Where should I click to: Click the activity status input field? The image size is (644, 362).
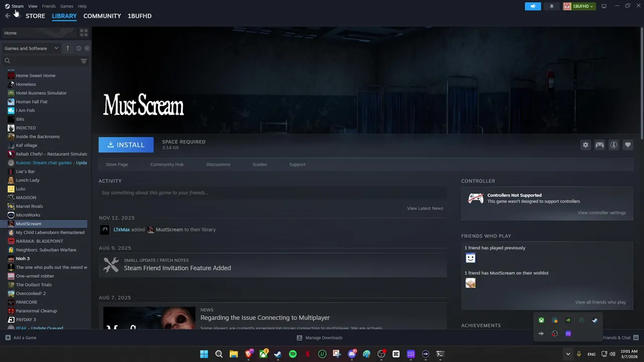[273, 193]
